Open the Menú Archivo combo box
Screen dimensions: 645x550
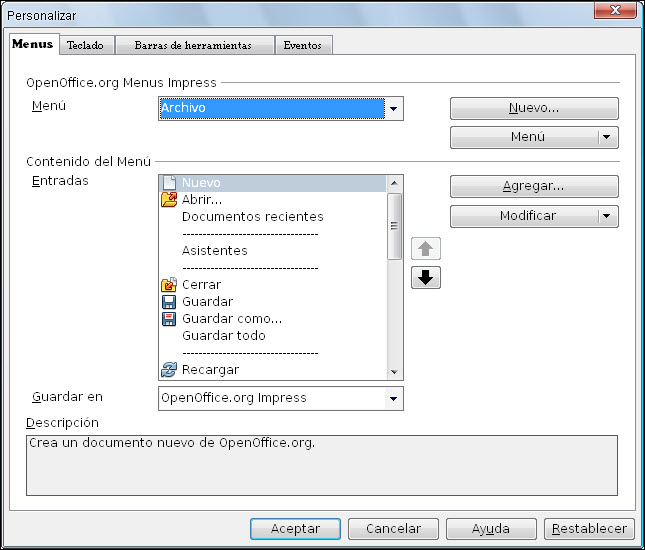click(x=281, y=109)
